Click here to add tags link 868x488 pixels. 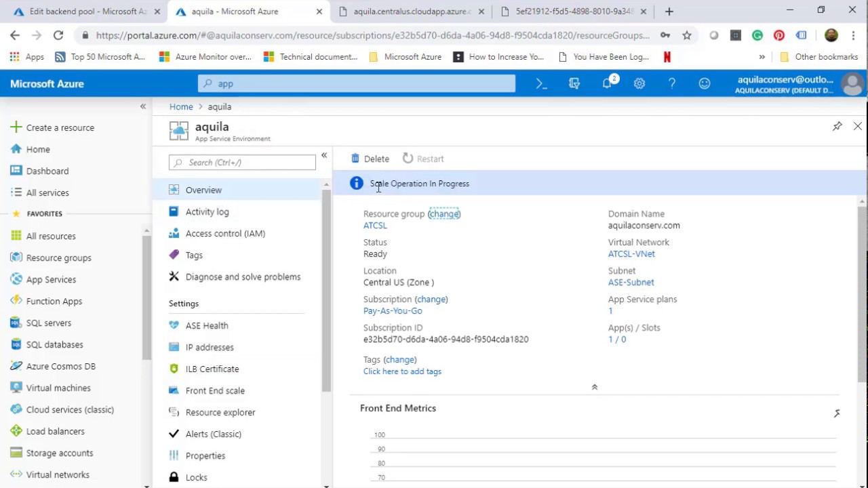[x=402, y=371]
